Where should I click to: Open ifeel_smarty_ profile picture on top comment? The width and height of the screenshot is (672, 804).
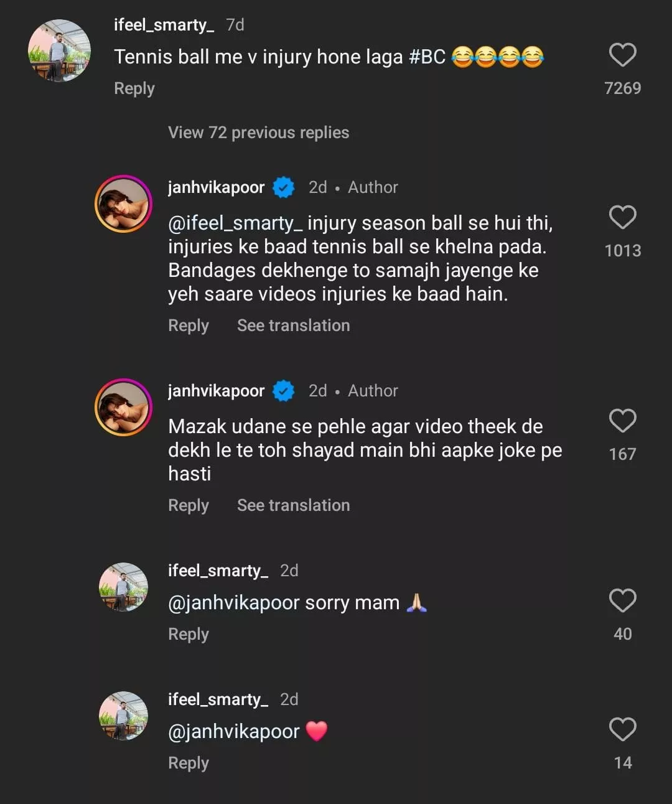click(60, 51)
